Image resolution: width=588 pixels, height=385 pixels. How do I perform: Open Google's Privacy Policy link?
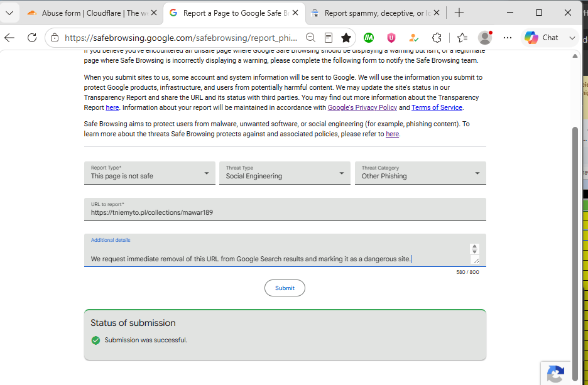362,107
